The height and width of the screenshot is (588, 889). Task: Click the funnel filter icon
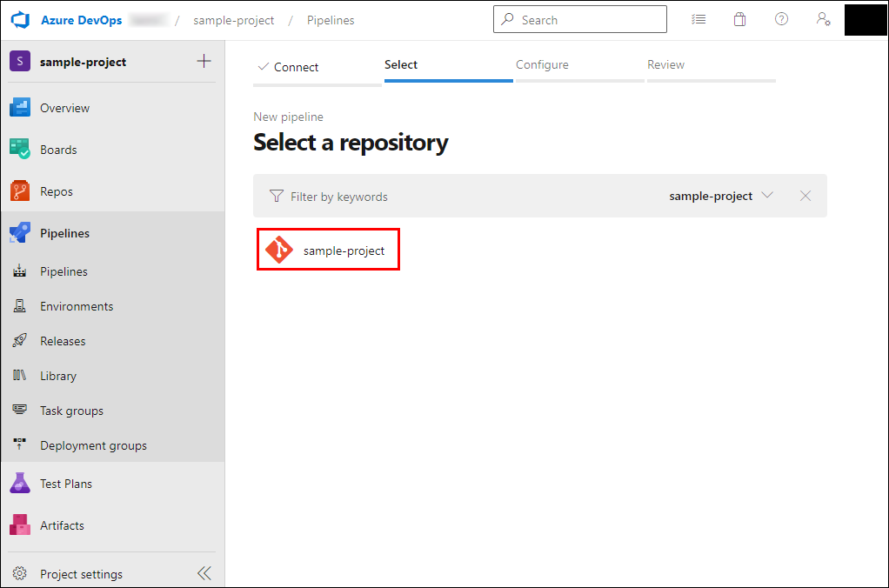click(x=276, y=197)
